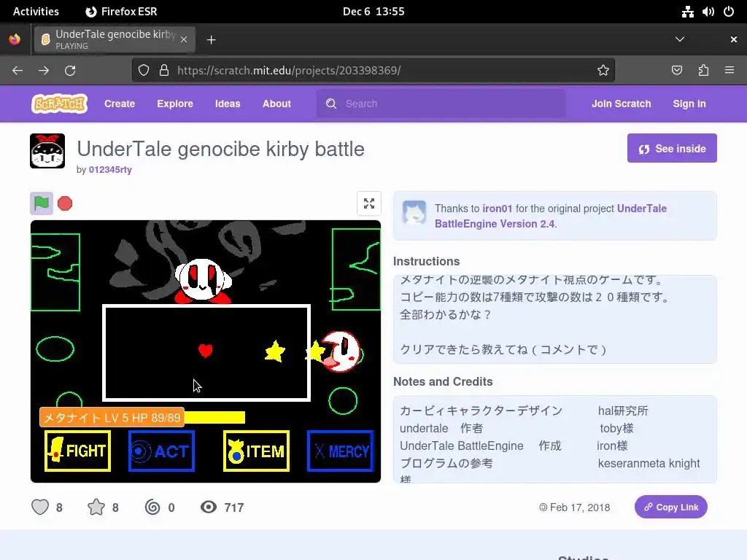The width and height of the screenshot is (747, 560).
Task: Open the Create menu item
Action: tap(120, 104)
